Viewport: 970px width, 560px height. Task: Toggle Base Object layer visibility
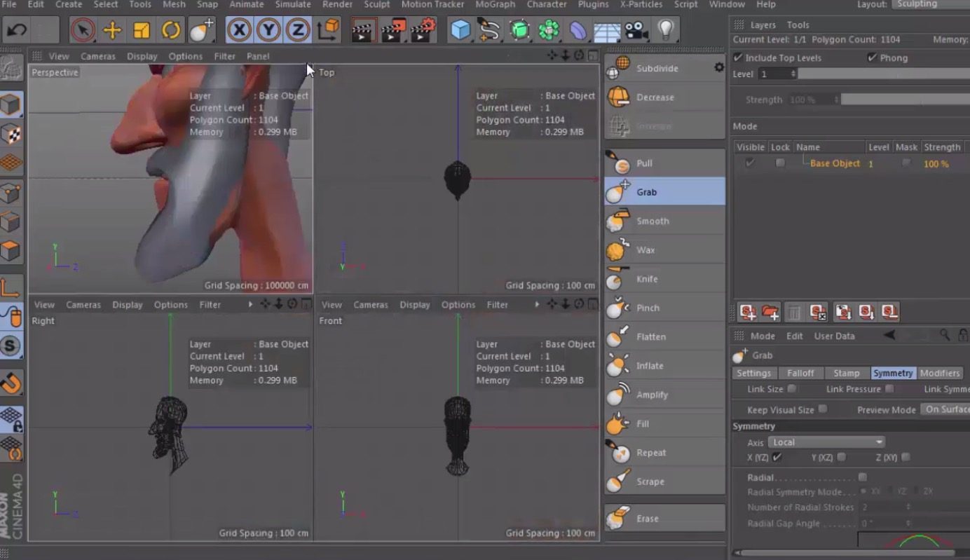click(750, 163)
